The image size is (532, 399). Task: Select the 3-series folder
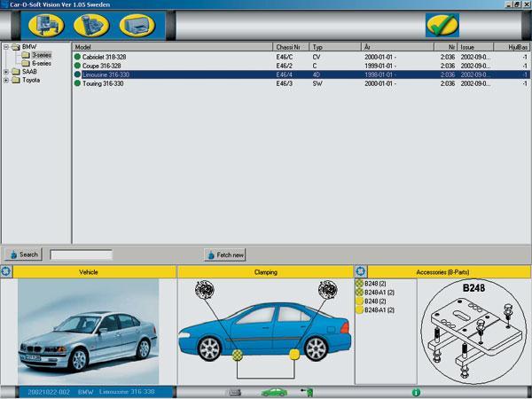[x=36, y=55]
